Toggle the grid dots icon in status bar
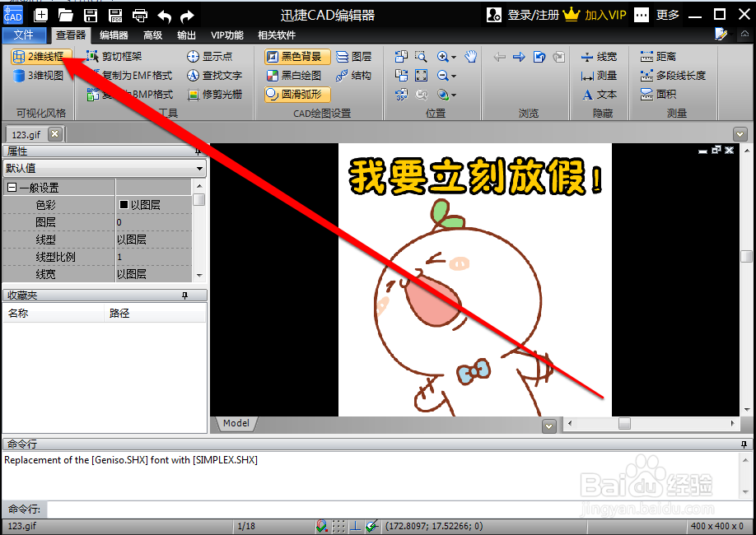 pyautogui.click(x=338, y=526)
